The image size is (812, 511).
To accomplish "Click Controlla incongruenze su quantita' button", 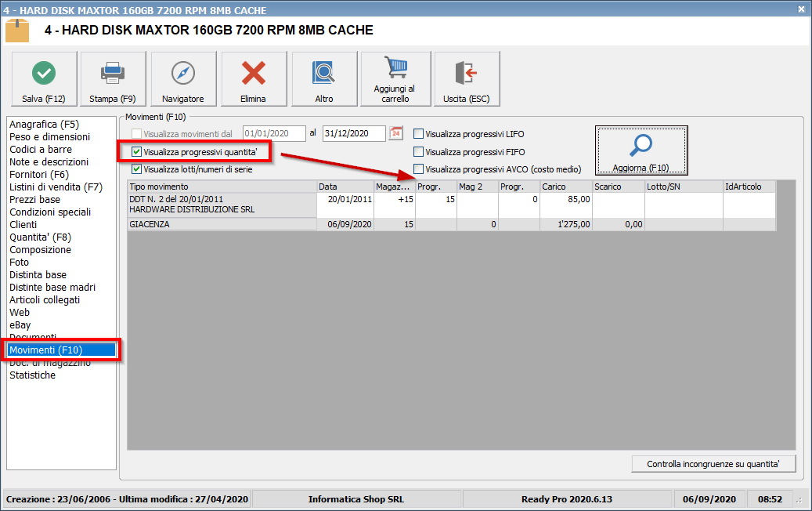I will coord(713,464).
